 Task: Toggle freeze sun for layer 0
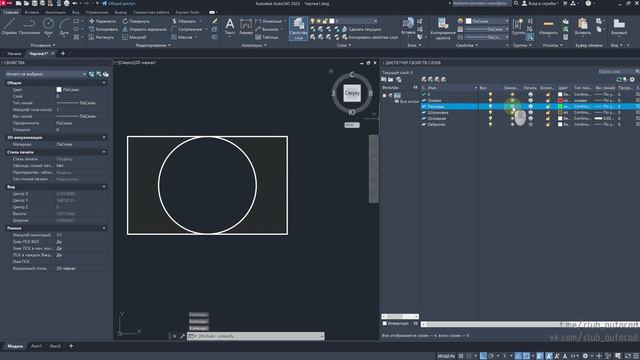pyautogui.click(x=513, y=94)
